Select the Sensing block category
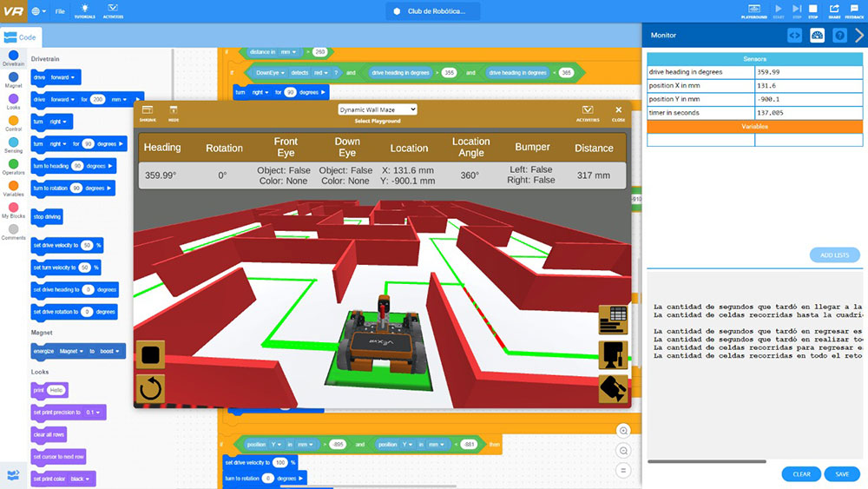The height and width of the screenshot is (489, 868). click(13, 142)
